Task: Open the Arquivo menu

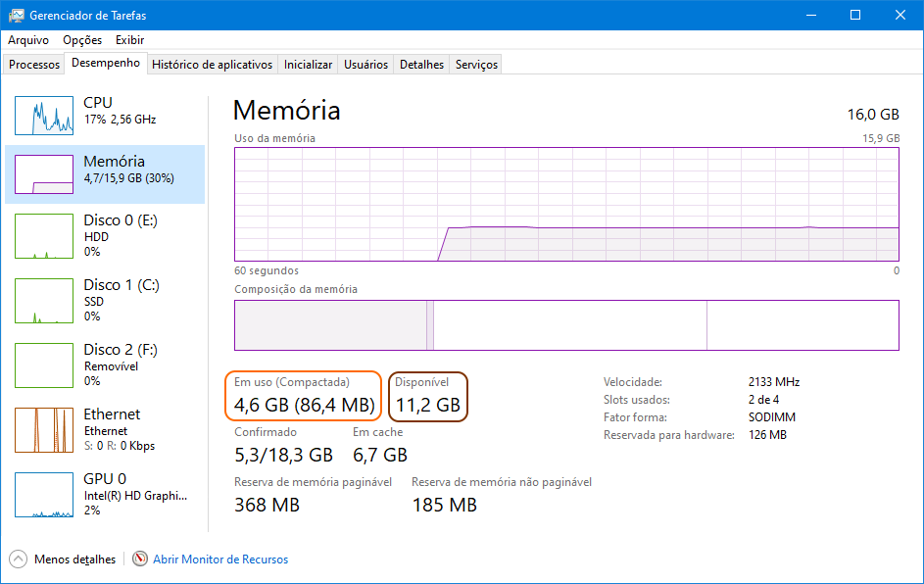Action: 28,40
